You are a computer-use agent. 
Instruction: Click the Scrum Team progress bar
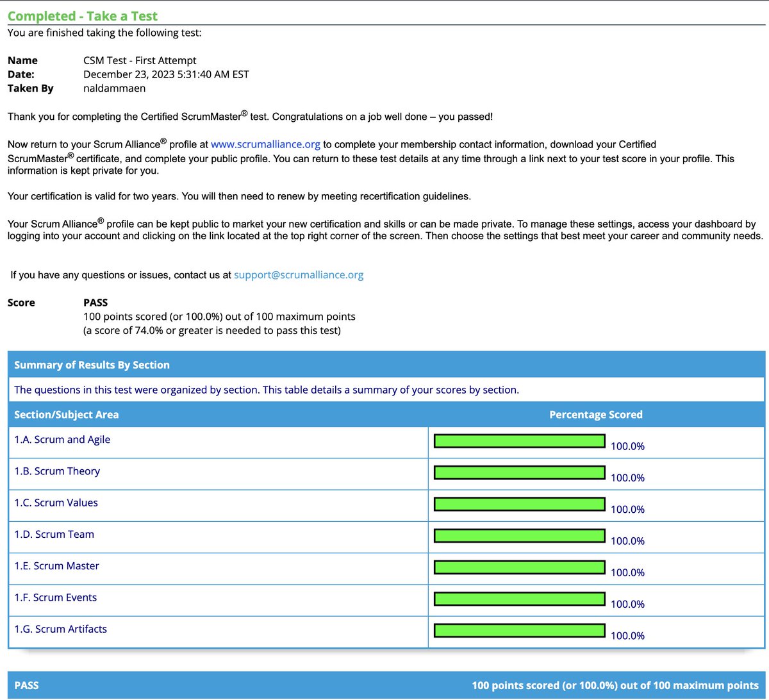(x=520, y=535)
